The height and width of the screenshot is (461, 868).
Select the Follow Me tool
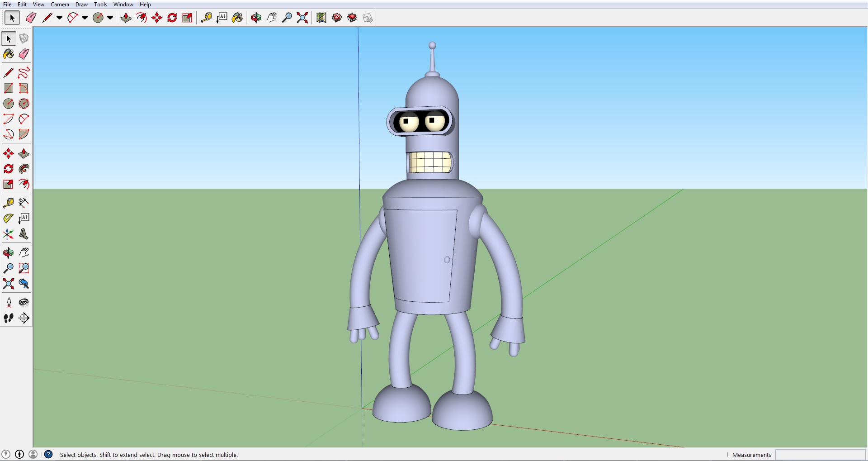click(24, 169)
